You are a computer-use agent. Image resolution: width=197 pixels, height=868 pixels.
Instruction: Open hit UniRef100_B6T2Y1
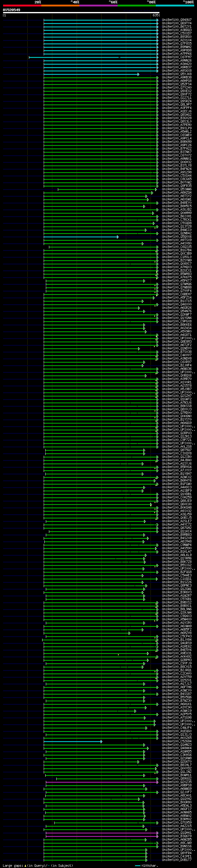(177, 26)
